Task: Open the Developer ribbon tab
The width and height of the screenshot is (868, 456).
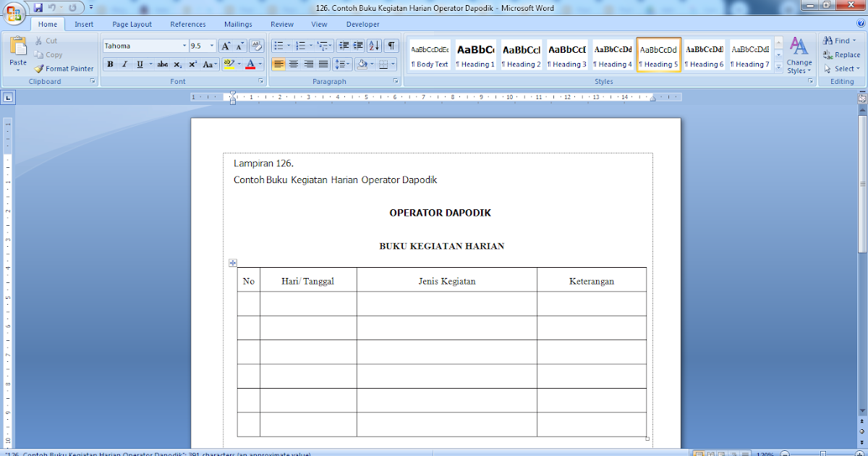Action: pyautogui.click(x=362, y=24)
